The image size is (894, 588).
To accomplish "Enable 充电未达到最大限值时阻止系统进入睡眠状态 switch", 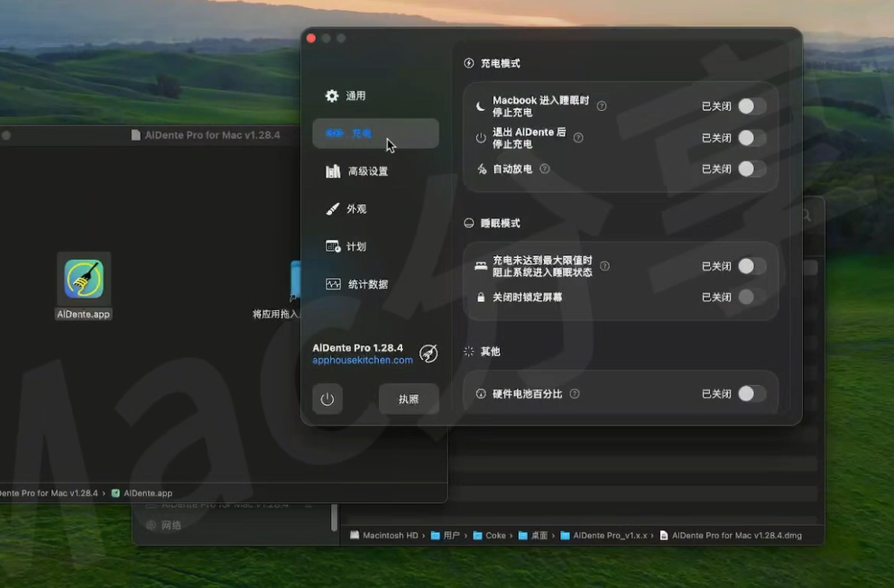I will 751,266.
